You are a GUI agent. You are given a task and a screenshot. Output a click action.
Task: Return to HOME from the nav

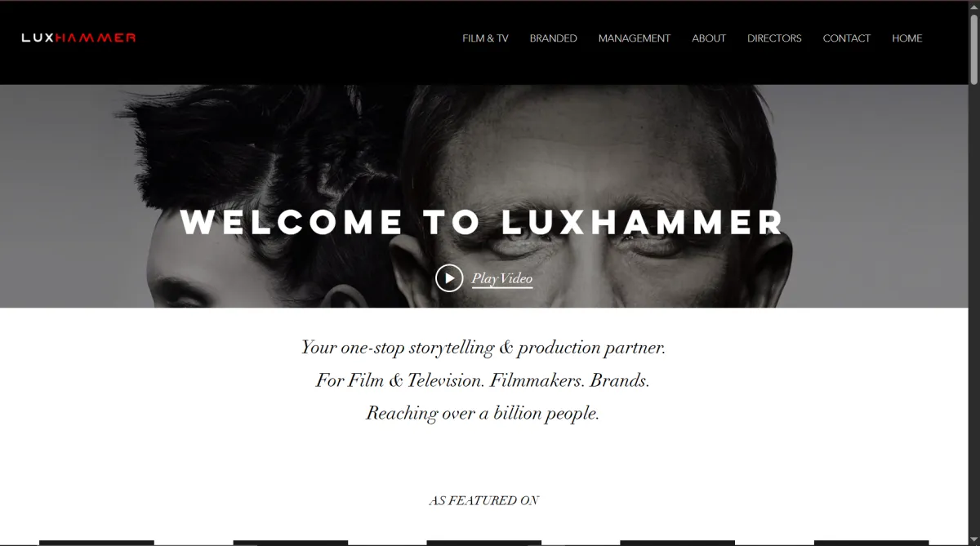click(x=906, y=38)
